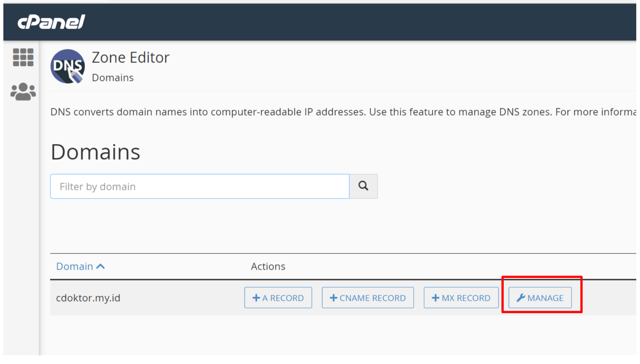Click the plus icon beside MX RECORD

coord(436,298)
